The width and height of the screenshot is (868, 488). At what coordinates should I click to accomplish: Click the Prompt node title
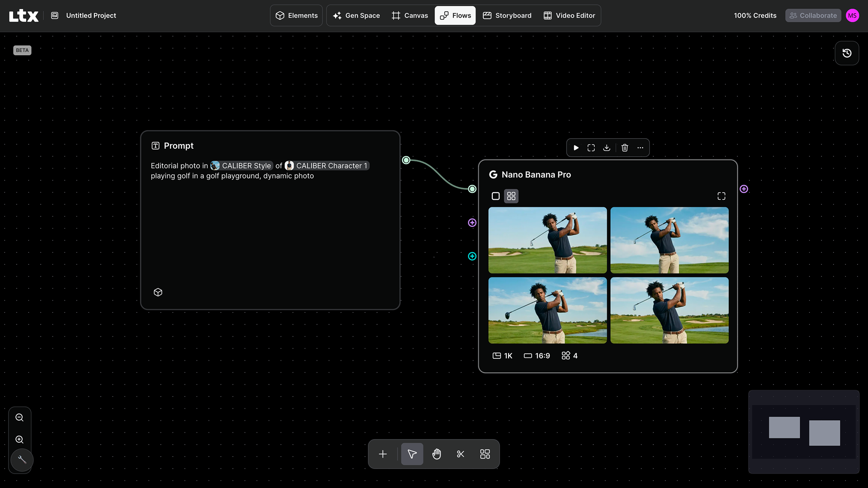coord(179,145)
